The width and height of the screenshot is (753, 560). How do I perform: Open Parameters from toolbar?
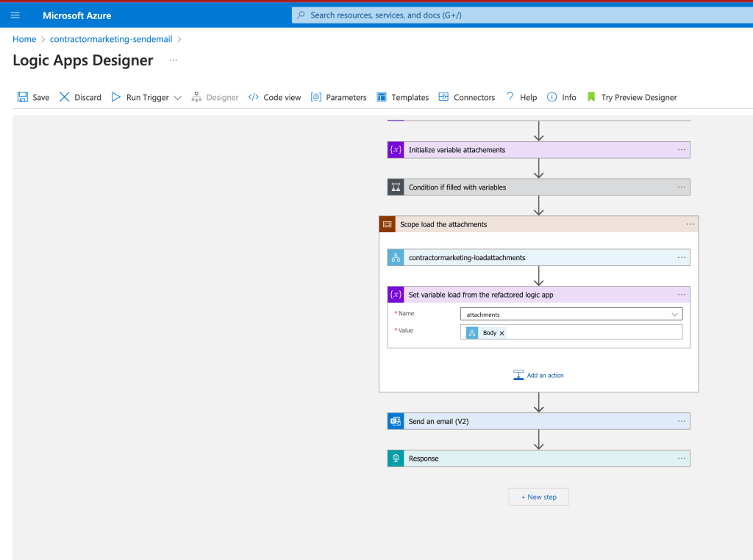coord(338,97)
